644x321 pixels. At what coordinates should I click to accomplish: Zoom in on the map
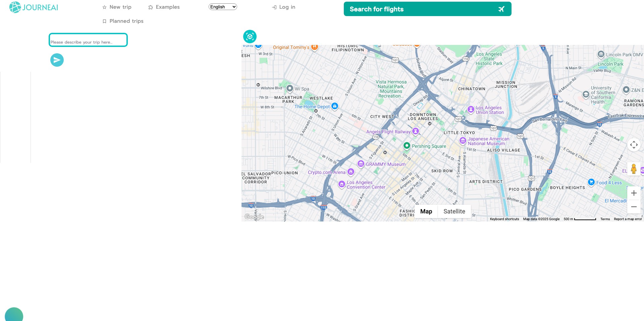click(634, 193)
